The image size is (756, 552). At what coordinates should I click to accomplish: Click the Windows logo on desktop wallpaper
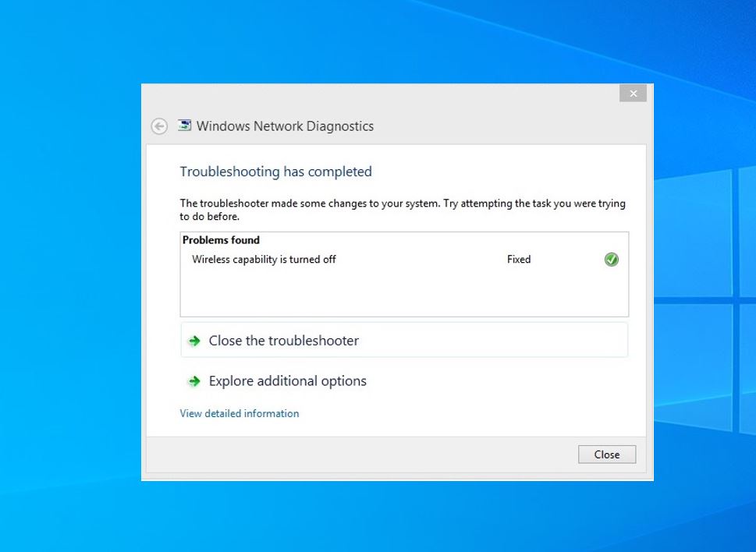pos(705,299)
